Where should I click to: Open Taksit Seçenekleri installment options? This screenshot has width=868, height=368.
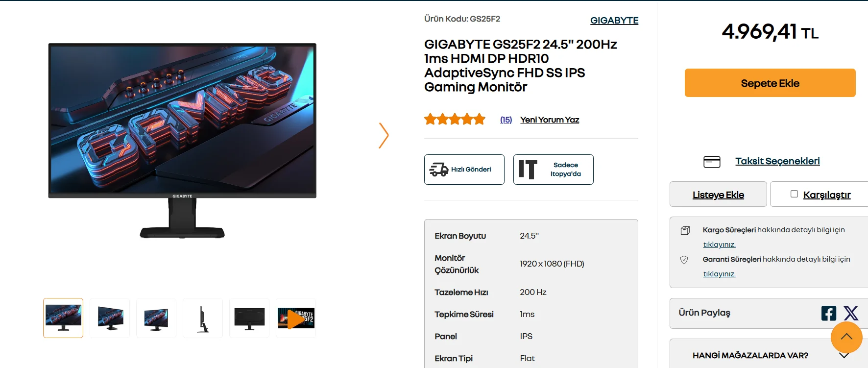pos(777,161)
